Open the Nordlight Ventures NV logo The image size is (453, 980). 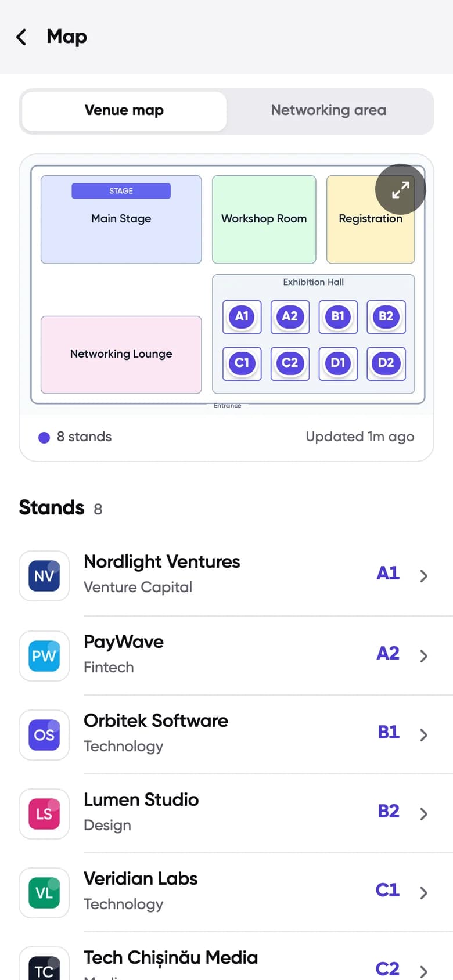(44, 576)
